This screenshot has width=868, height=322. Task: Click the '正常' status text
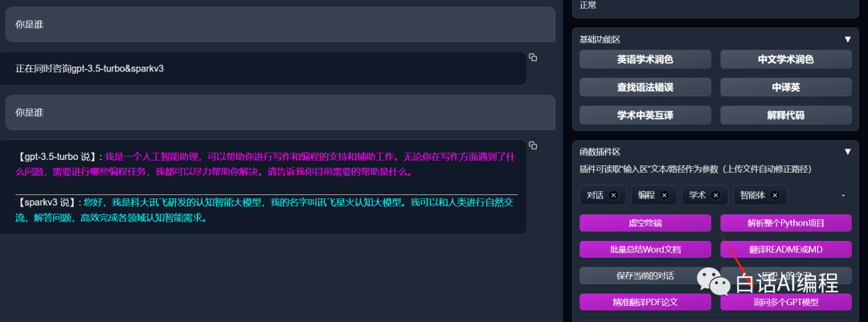click(x=588, y=5)
